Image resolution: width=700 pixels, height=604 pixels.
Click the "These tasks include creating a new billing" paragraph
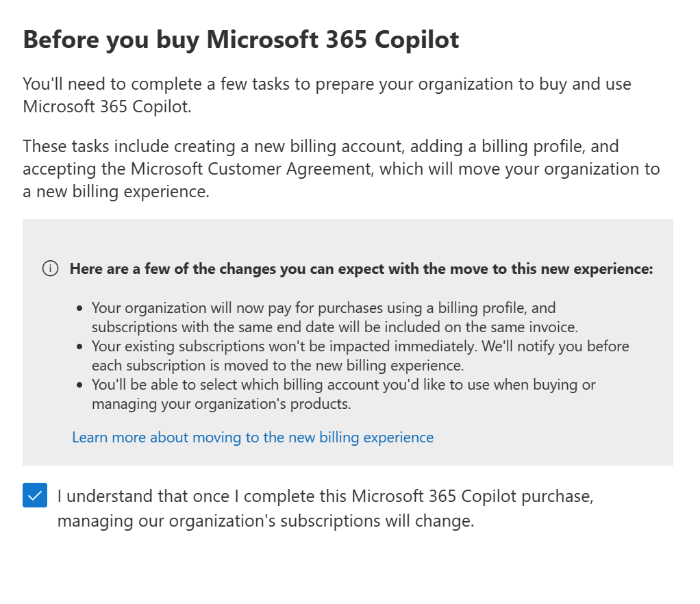[x=321, y=146]
